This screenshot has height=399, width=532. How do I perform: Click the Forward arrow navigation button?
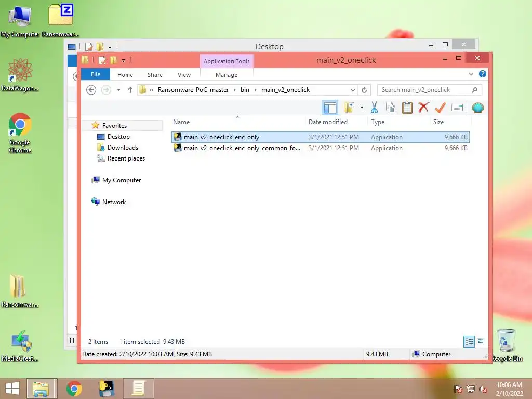106,90
